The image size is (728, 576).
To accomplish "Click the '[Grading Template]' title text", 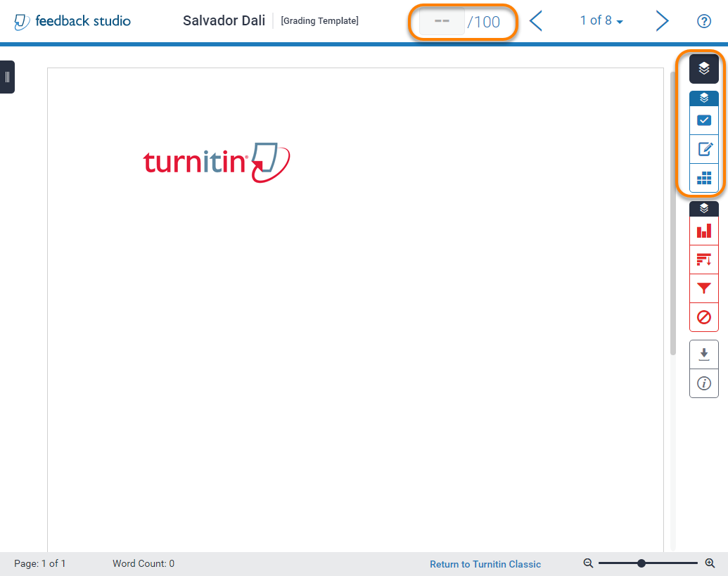I will pyautogui.click(x=319, y=21).
